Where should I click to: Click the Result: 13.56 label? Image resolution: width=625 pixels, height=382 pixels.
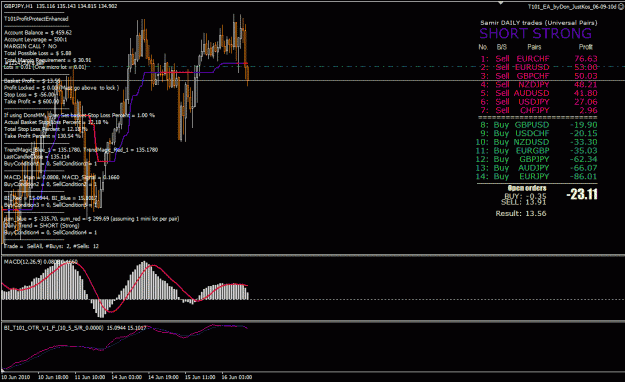[x=521, y=213]
